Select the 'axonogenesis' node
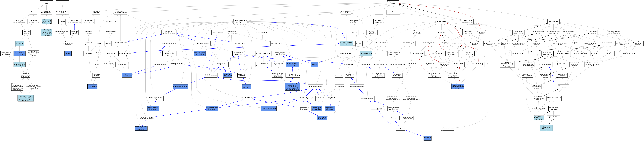 point(400,128)
